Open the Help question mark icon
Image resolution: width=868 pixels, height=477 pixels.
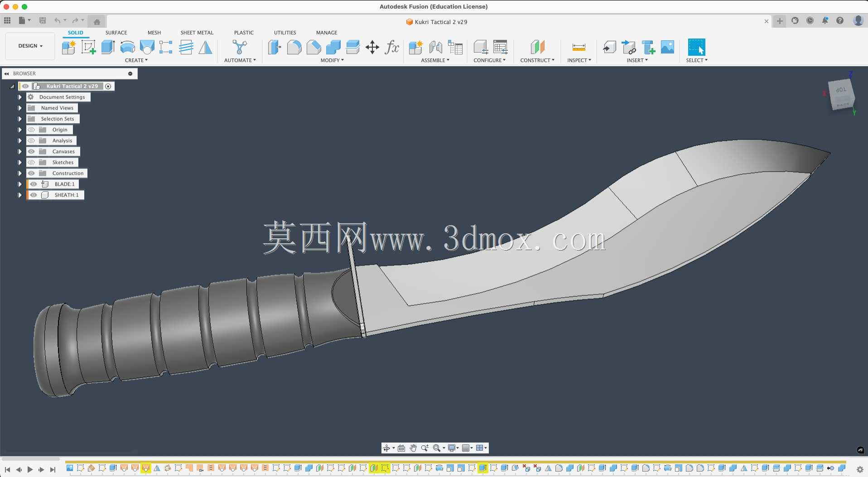pyautogui.click(x=840, y=21)
